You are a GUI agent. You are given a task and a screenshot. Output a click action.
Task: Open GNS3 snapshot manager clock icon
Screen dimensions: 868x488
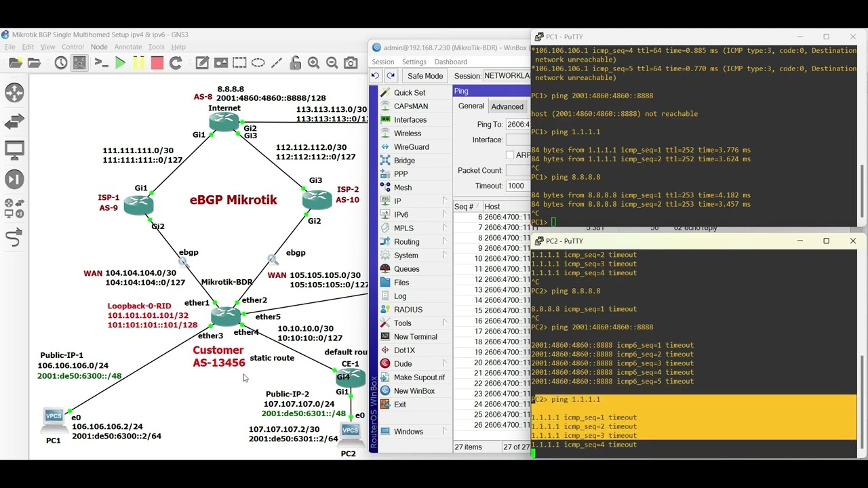(x=60, y=63)
